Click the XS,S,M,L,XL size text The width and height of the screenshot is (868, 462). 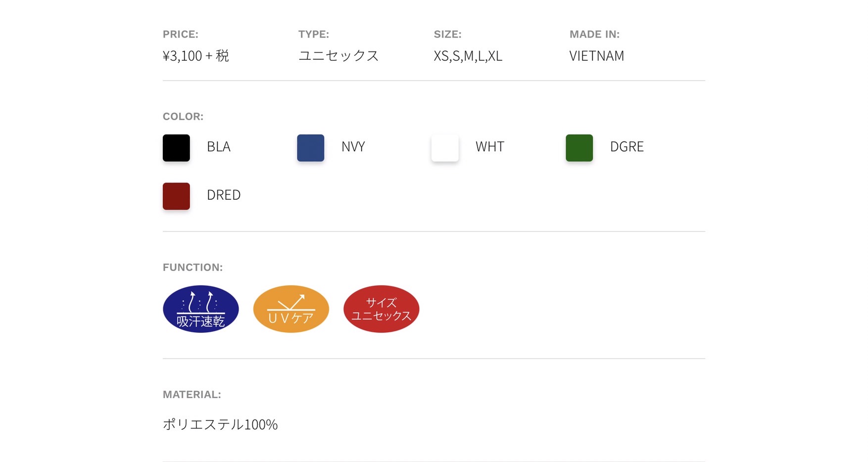pyautogui.click(x=468, y=56)
